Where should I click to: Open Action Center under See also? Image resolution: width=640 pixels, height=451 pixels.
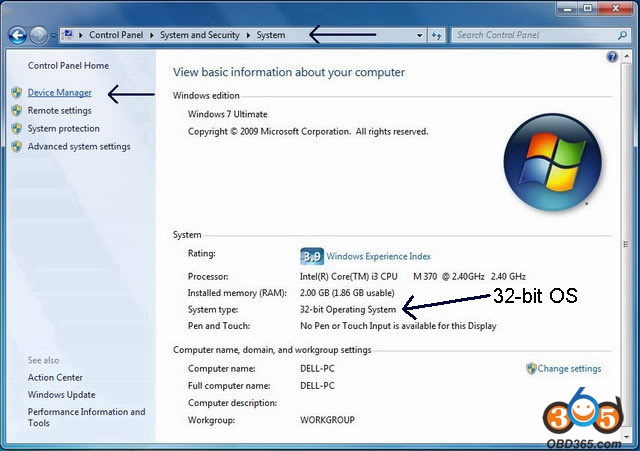55,378
